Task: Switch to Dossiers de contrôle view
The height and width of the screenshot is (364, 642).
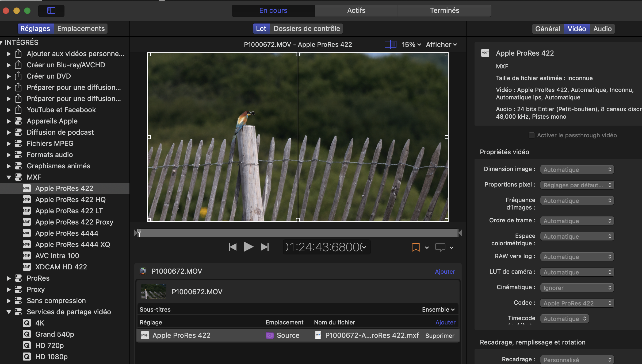Action: tap(307, 29)
